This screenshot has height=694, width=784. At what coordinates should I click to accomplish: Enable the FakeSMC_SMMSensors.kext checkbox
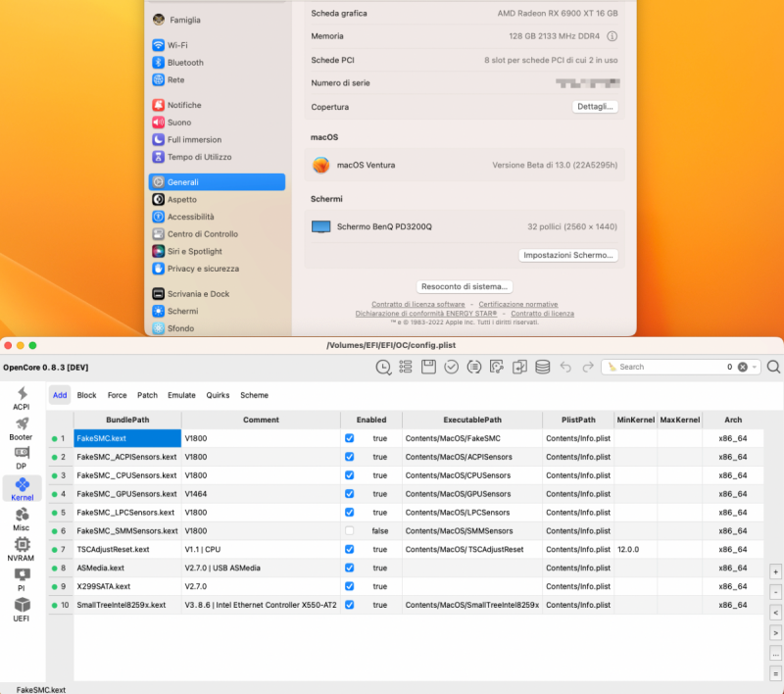tap(349, 530)
